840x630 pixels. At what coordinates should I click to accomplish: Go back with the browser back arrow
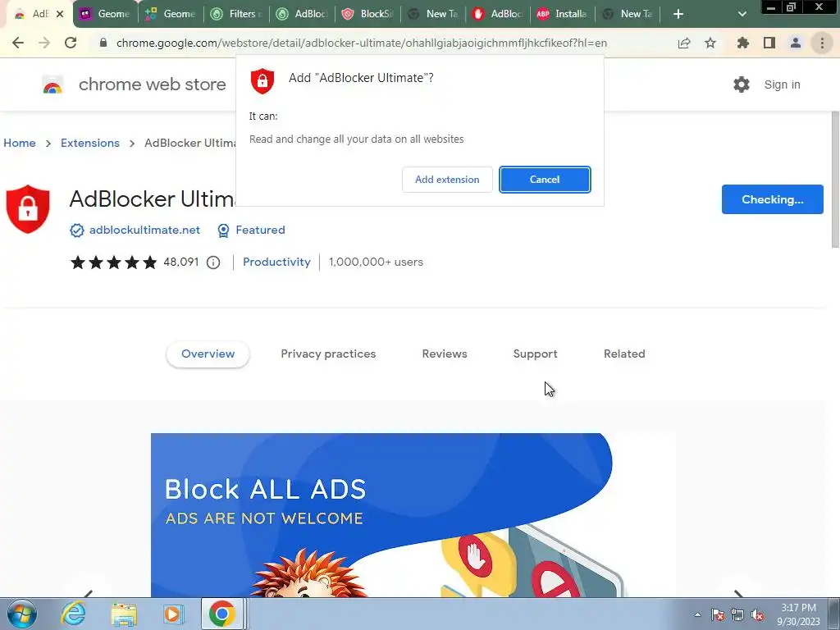click(x=18, y=43)
